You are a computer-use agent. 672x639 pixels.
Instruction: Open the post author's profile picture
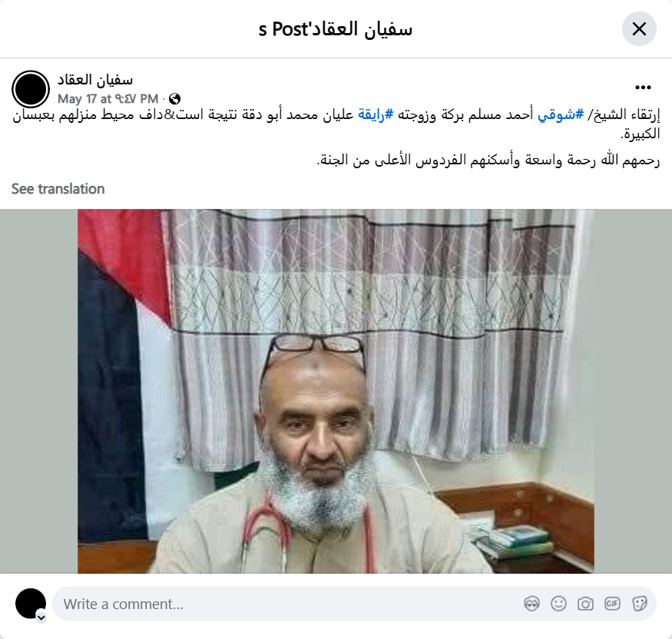click(31, 89)
